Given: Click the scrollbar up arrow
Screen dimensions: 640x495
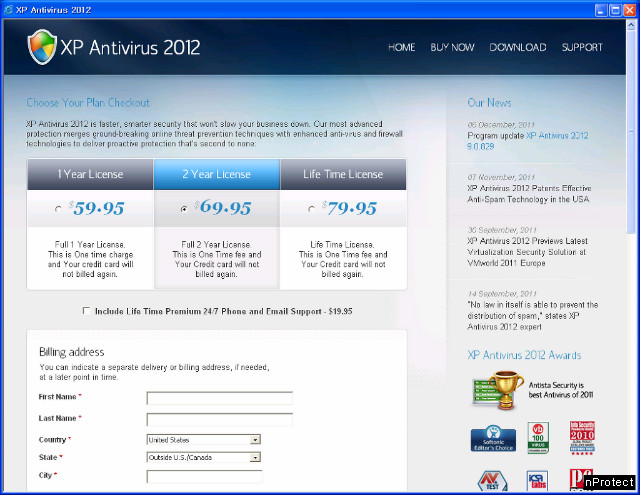Looking at the screenshot, I should [x=631, y=24].
